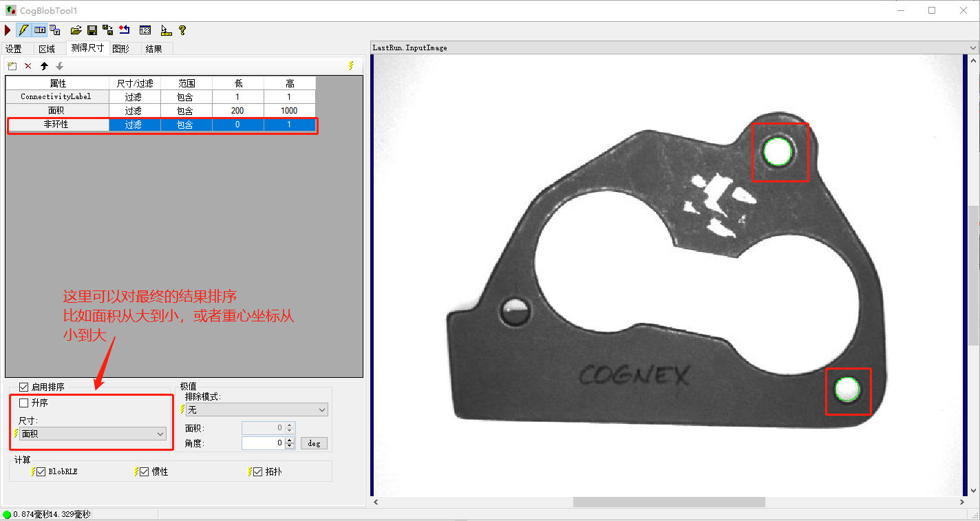Open the Help for CogBlobTool
Image resolution: width=980 pixels, height=521 pixels.
tap(182, 30)
